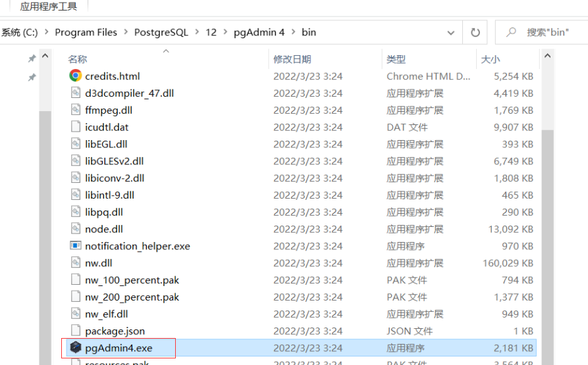Click the bin breadcrumb segment
Screen dimensions: 588x365
309,33
